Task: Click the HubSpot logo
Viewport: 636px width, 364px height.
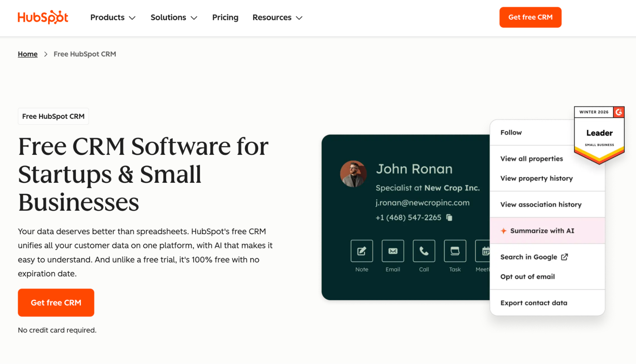Action: pos(43,17)
